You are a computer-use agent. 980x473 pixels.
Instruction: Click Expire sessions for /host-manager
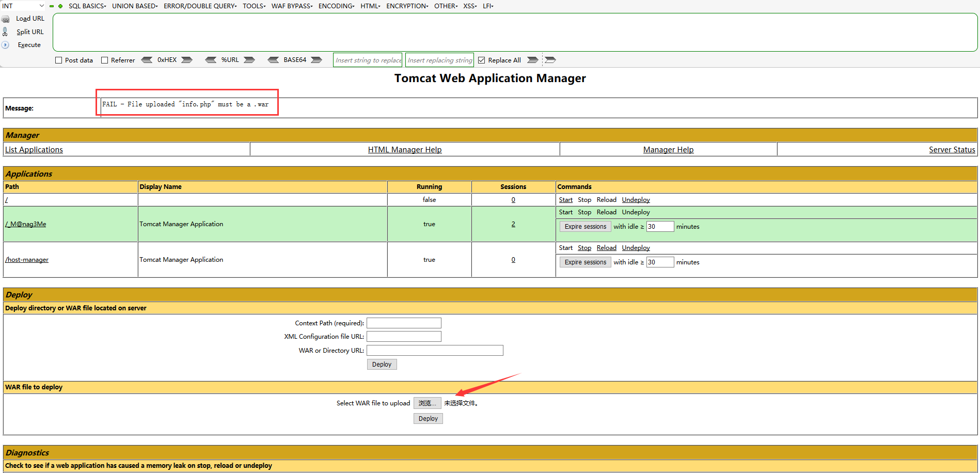(x=586, y=262)
